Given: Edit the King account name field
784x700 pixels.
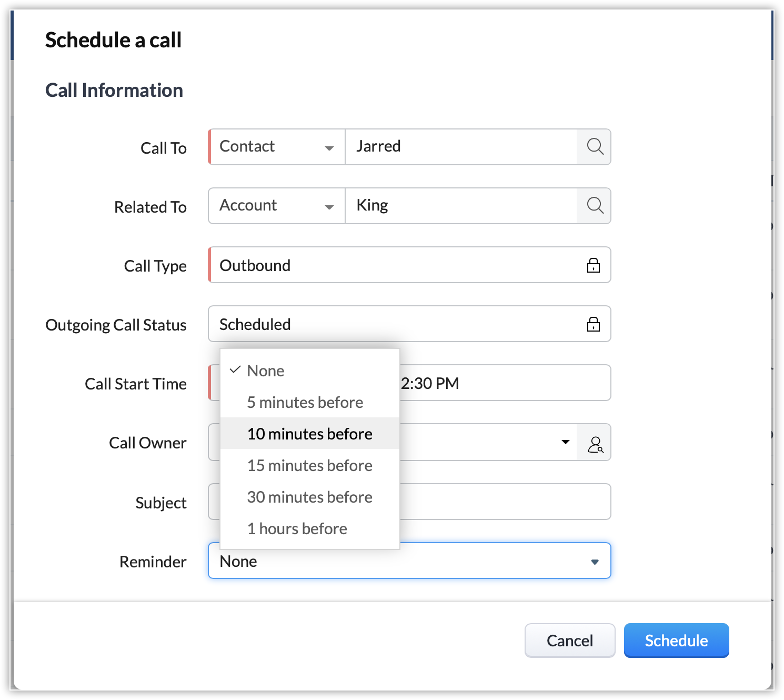Looking at the screenshot, I should click(460, 206).
